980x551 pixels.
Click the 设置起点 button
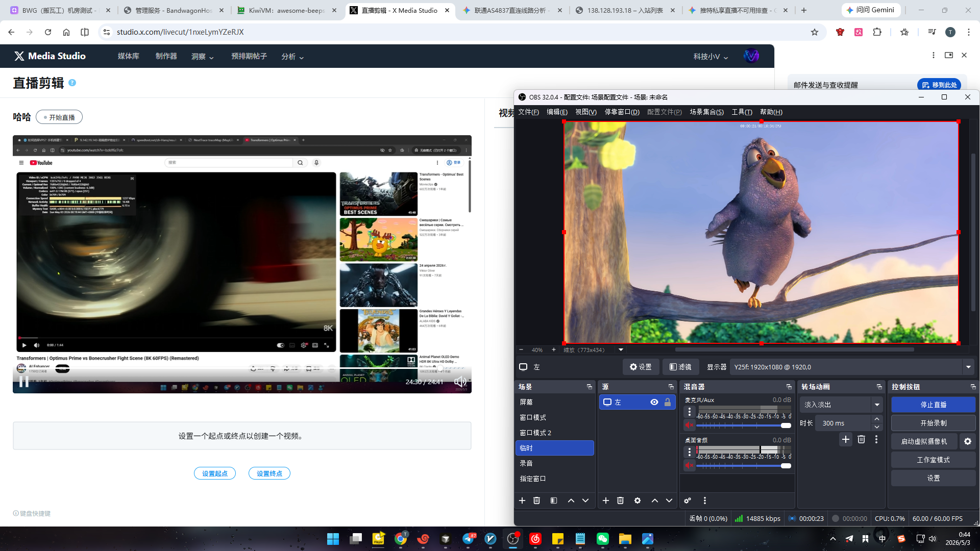tap(215, 473)
